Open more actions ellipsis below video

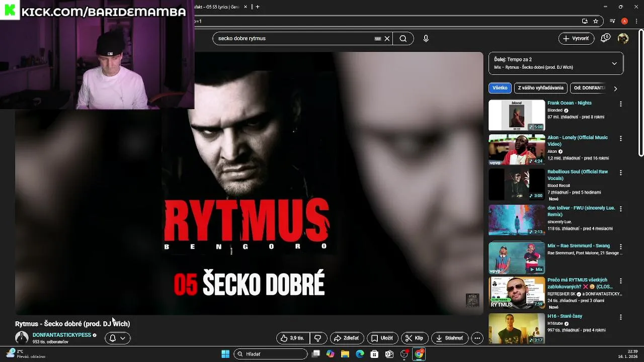coord(477,338)
